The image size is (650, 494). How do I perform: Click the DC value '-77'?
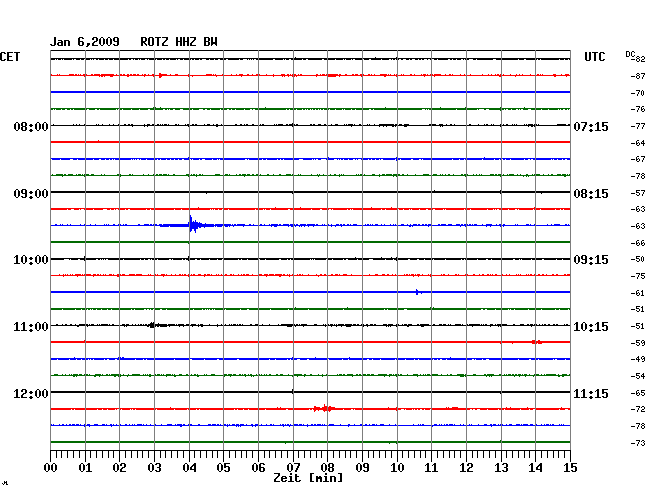point(638,126)
